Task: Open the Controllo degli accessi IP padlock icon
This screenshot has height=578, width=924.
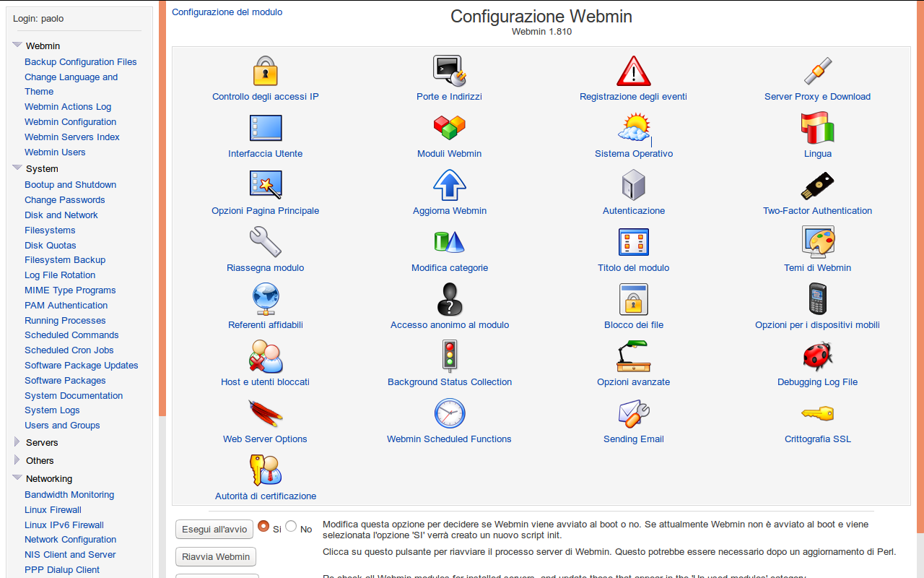Action: click(x=266, y=71)
